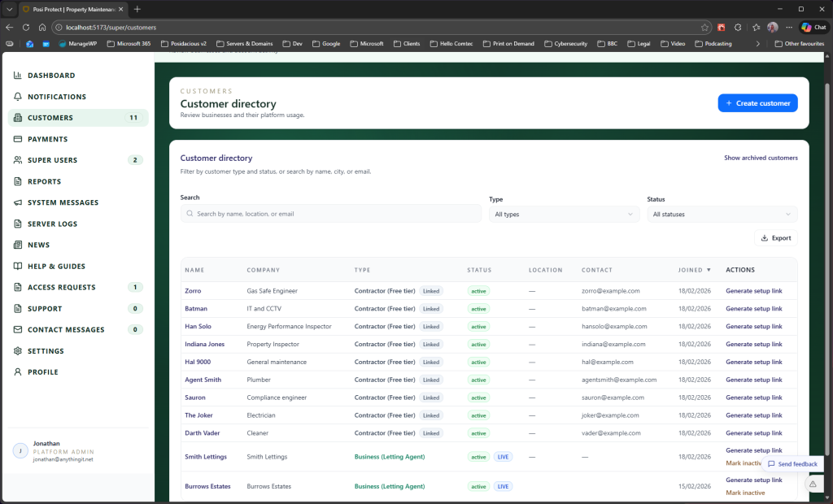Screen dimensions: 833x504
Task: Go to Server Logs menu item
Action: pyautogui.click(x=56, y=224)
